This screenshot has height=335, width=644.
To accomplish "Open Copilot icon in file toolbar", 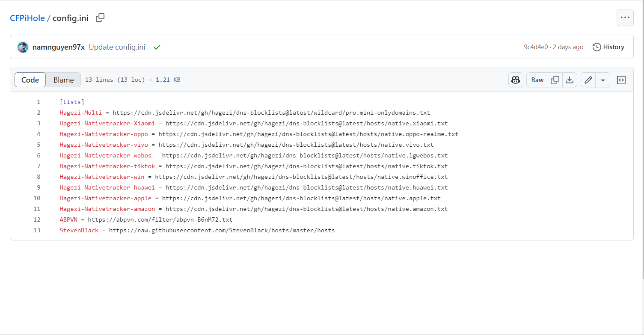I will coord(516,80).
